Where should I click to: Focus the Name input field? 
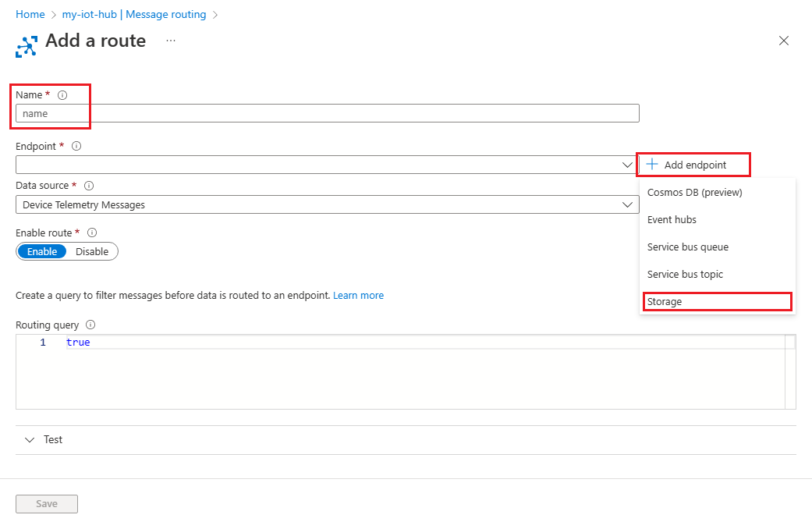tap(328, 113)
